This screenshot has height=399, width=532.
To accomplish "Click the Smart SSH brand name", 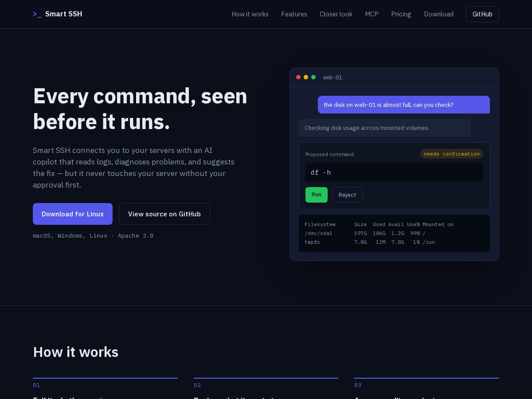I will [x=63, y=14].
